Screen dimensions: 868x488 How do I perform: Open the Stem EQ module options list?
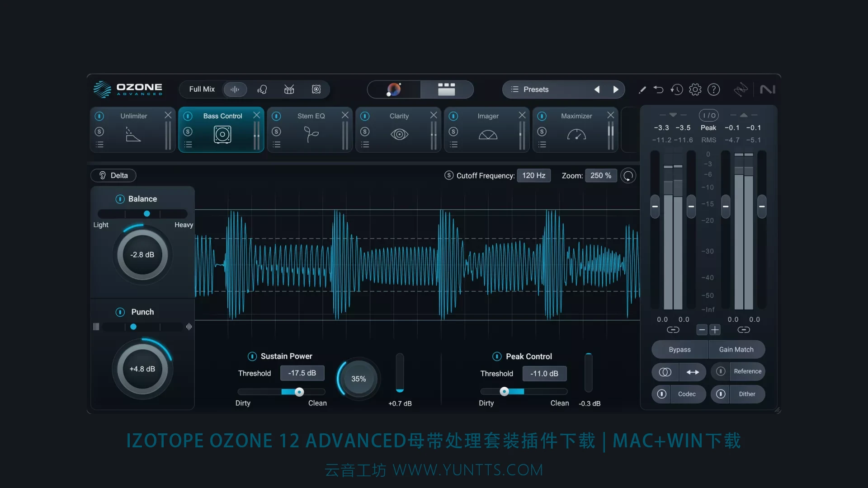(x=277, y=144)
